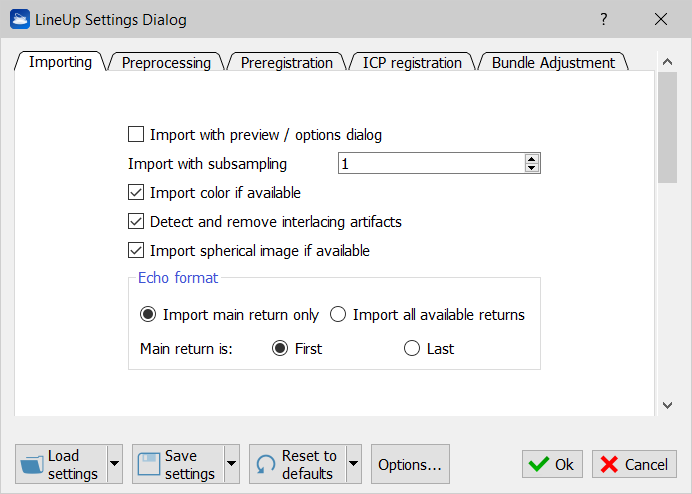Viewport: 692px width, 494px height.
Task: Click the Save settings floppy disk icon
Action: pos(149,464)
